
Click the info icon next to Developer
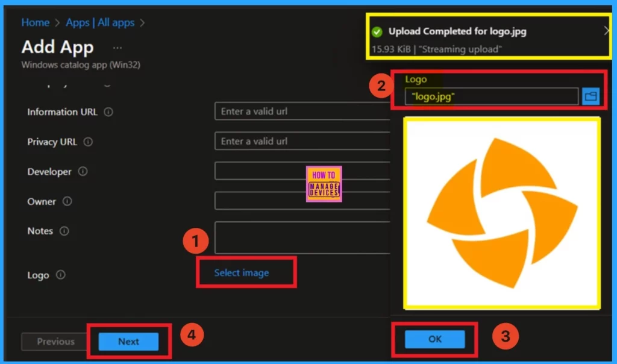tap(83, 172)
